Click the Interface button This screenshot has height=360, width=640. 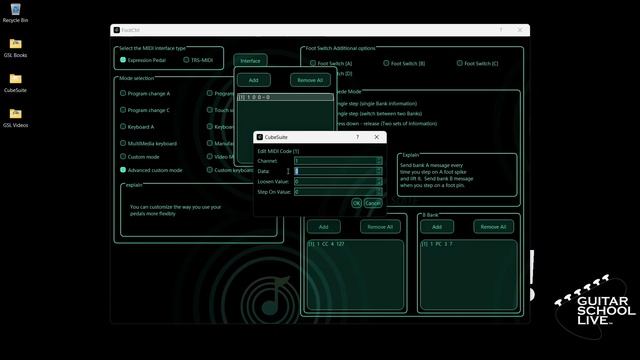click(x=250, y=61)
